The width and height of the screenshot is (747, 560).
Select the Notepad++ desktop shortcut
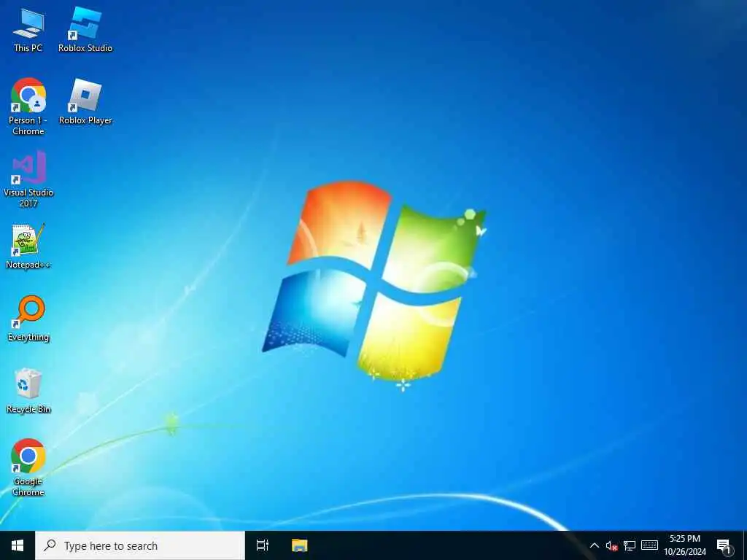28,246
